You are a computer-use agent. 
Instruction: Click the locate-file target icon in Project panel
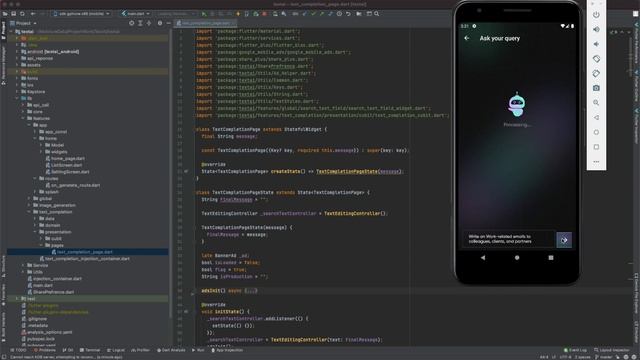pyautogui.click(x=131, y=23)
